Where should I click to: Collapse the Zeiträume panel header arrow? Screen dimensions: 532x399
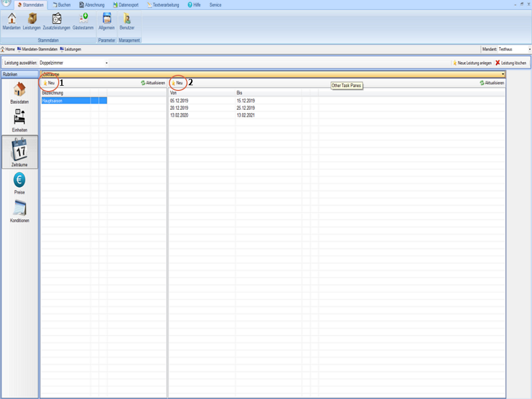click(502, 75)
